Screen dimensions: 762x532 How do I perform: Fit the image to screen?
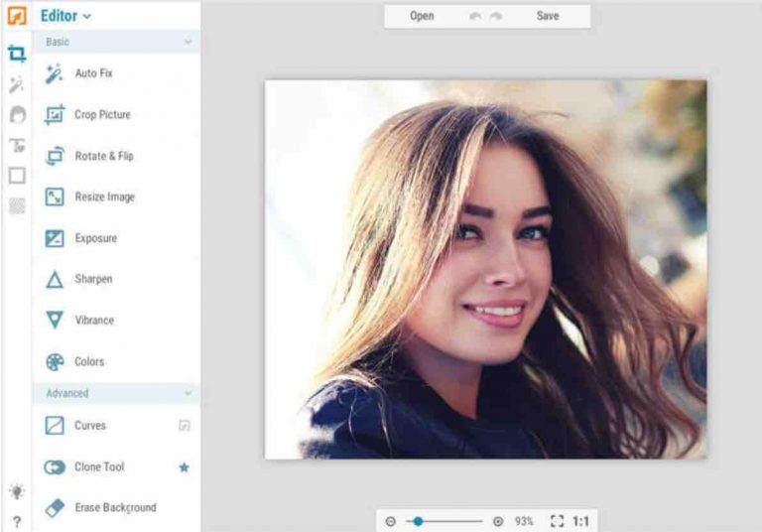(x=557, y=521)
